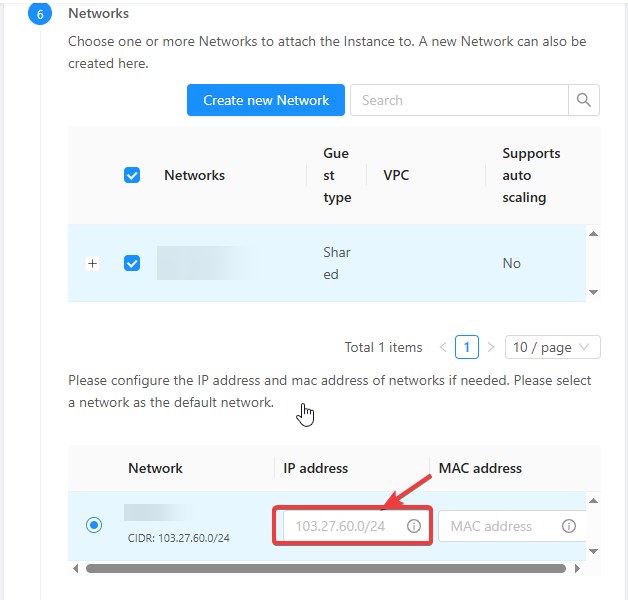
Task: Open the 10 / page dropdown
Action: coord(553,347)
